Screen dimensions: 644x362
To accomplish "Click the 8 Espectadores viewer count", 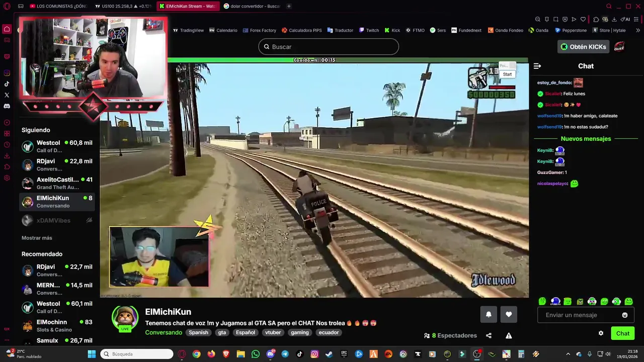I will point(450,335).
